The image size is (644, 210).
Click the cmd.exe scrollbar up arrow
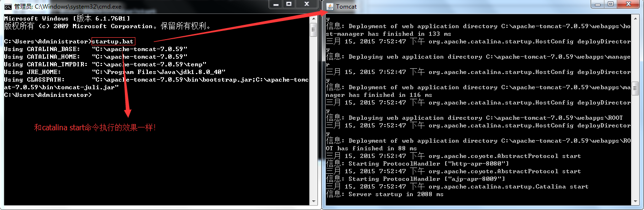tap(314, 19)
